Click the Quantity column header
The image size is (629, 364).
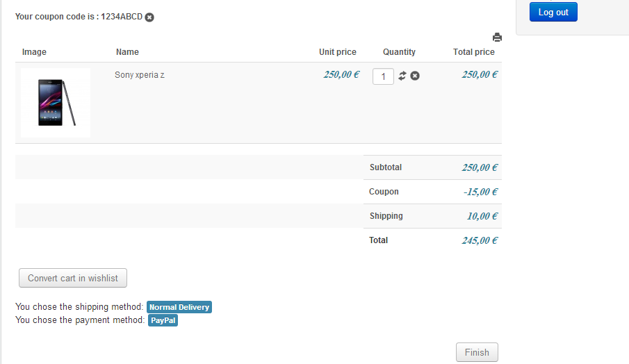(x=399, y=52)
